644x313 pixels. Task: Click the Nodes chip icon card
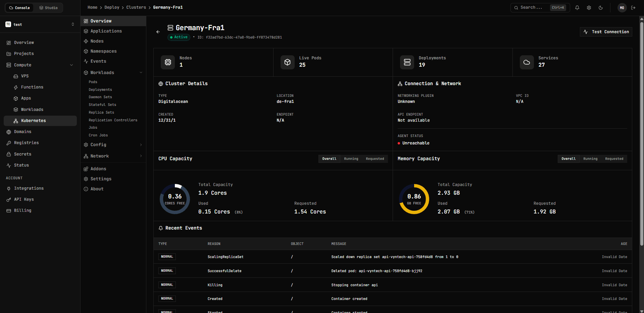pos(168,62)
